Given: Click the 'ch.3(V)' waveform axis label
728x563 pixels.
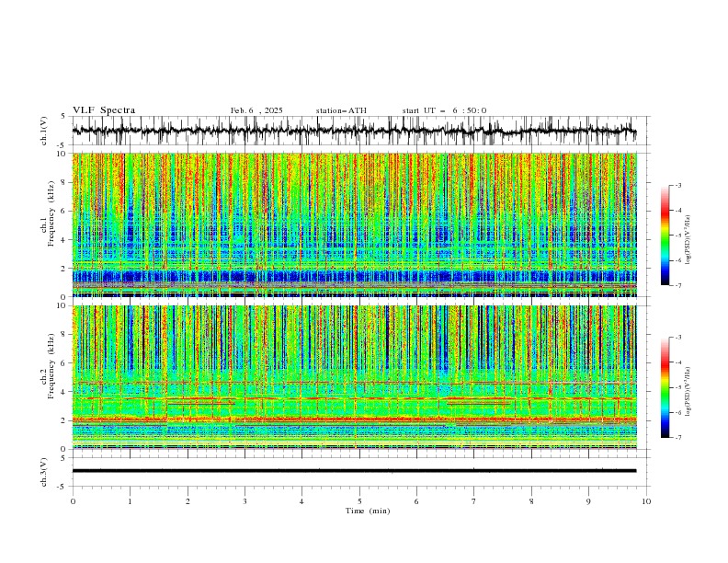Looking at the screenshot, I should pyautogui.click(x=44, y=472).
